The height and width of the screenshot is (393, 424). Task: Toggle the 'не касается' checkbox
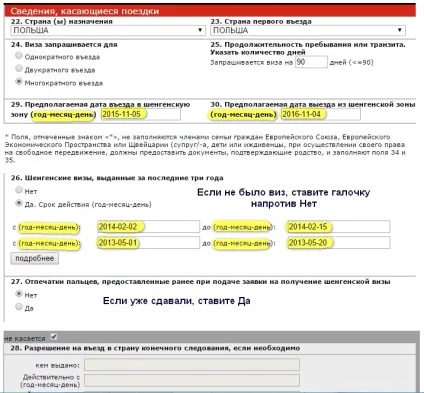point(54,337)
